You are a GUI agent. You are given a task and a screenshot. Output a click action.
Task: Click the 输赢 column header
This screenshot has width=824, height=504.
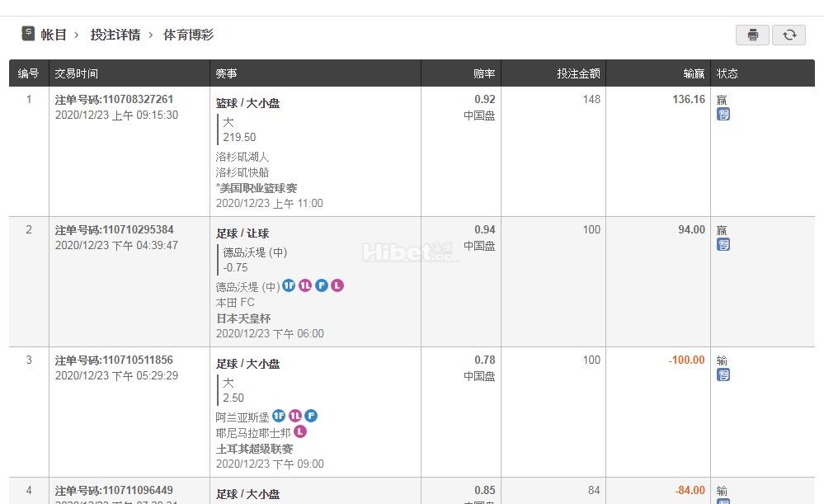tap(694, 73)
